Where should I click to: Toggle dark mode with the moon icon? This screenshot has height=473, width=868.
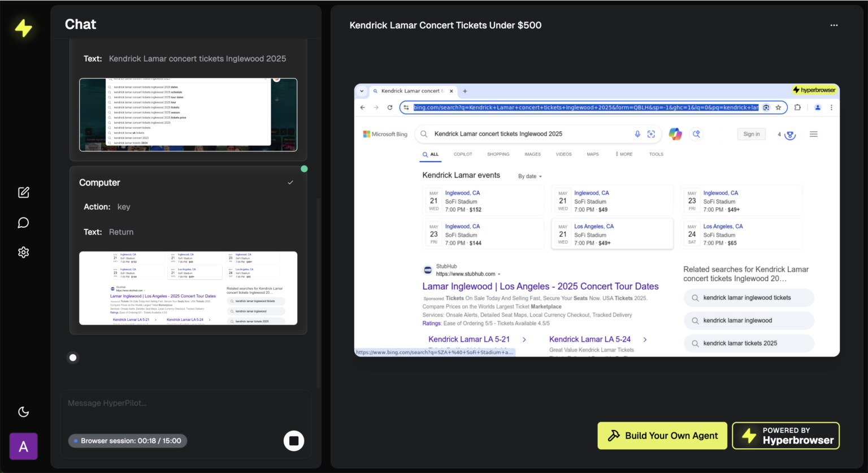[x=23, y=411]
